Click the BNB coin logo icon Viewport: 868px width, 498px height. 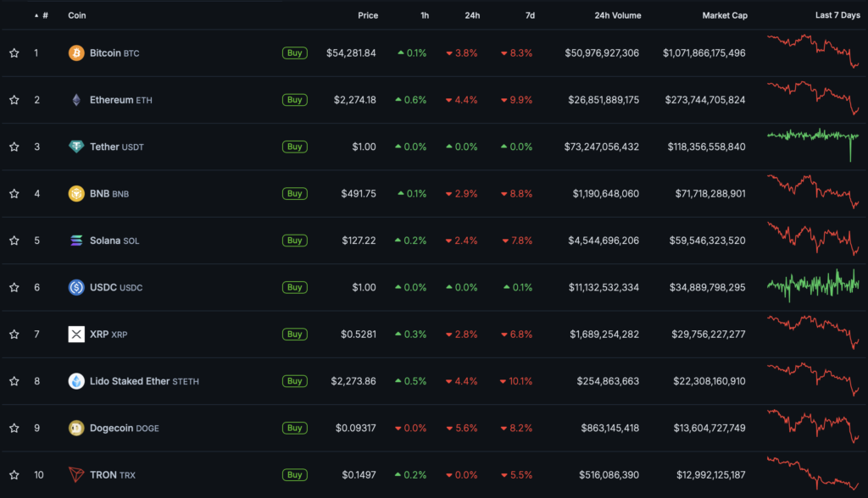pos(76,194)
